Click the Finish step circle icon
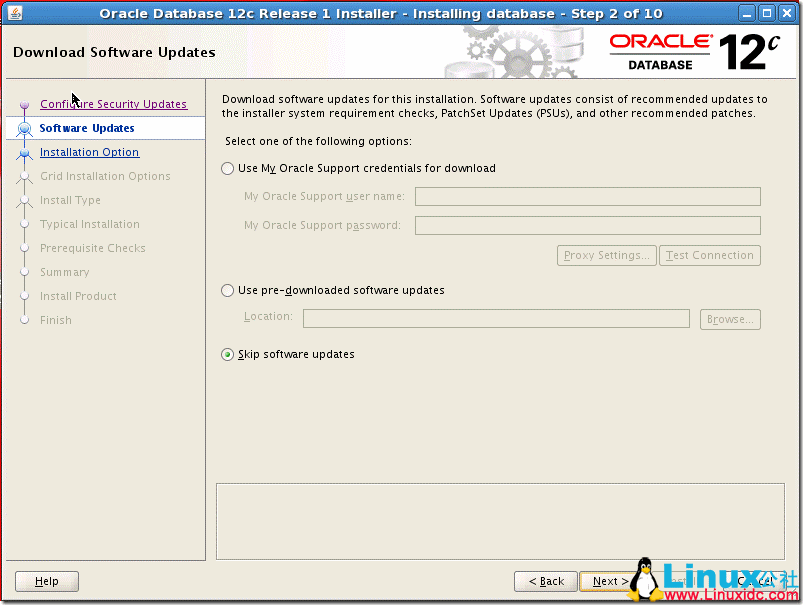Viewport: 803px width, 605px height. [x=25, y=320]
